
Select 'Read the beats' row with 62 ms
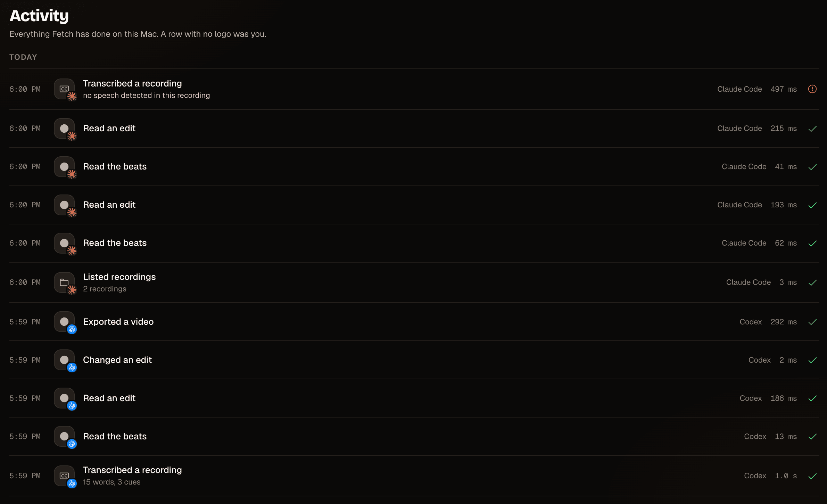click(x=414, y=243)
